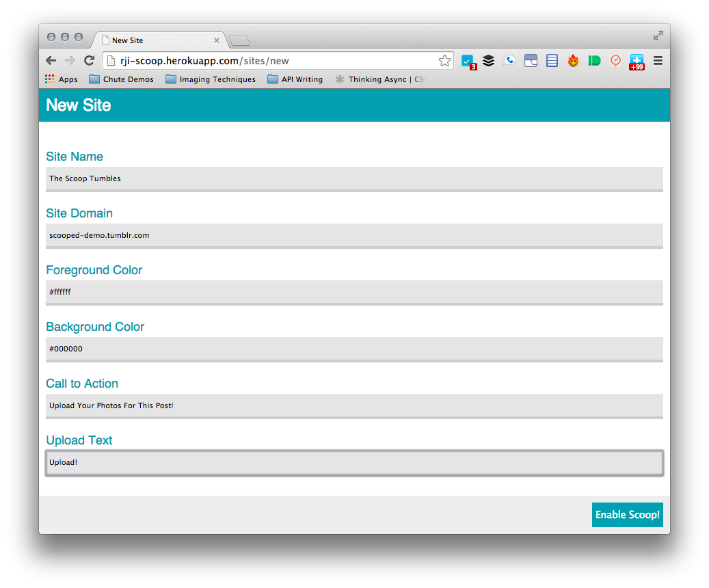Open the Chute Demos bookmark folder

121,79
